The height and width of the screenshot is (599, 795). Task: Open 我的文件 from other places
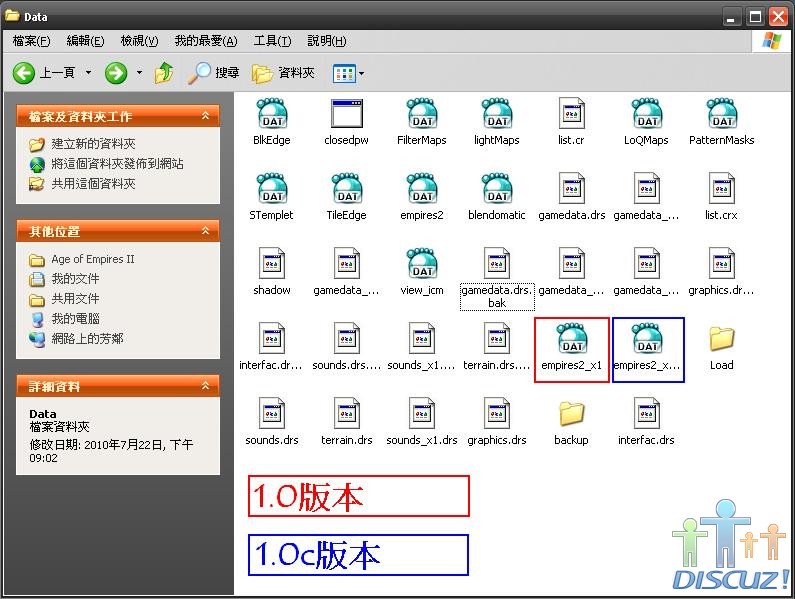pos(75,279)
